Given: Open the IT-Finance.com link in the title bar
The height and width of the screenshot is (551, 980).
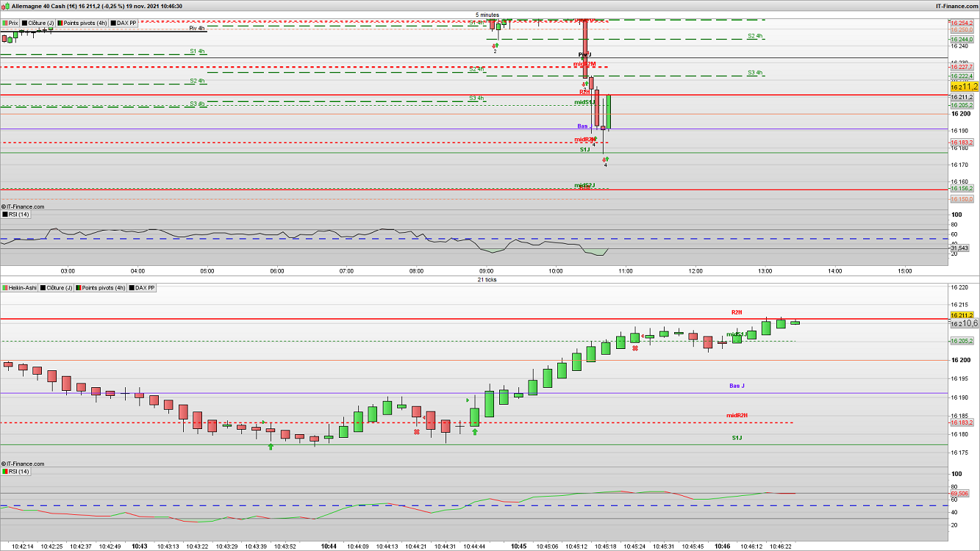Looking at the screenshot, I should (956, 5).
